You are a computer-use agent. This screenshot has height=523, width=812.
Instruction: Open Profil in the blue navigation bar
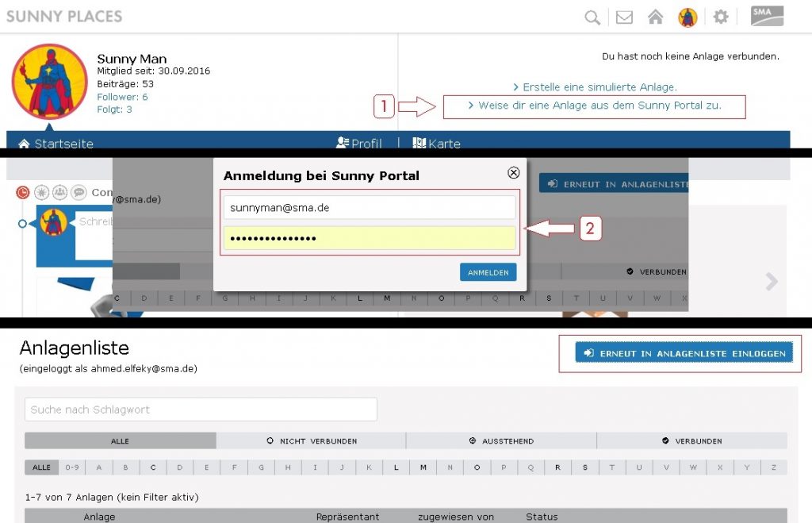[359, 143]
